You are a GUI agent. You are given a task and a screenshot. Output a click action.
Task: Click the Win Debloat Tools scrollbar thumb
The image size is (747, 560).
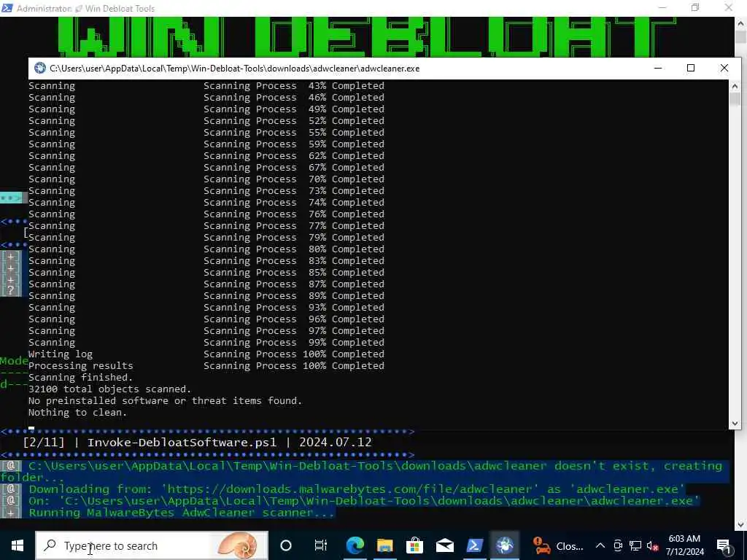741,36
